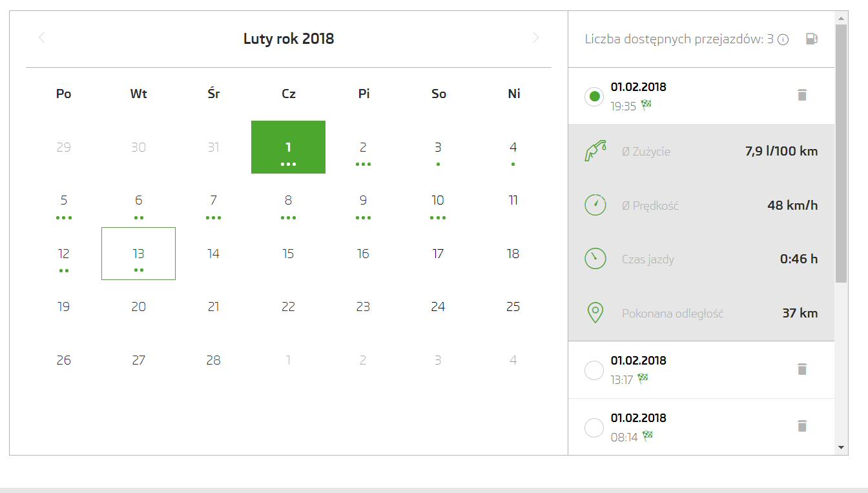The height and width of the screenshot is (493, 868).
Task: Go to the next month with the right chevron
Action: tap(535, 38)
